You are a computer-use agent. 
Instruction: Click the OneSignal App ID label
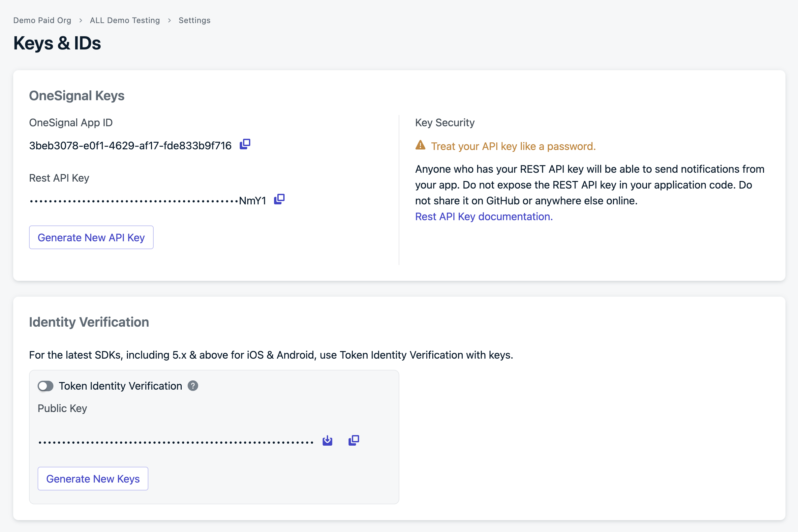71,123
